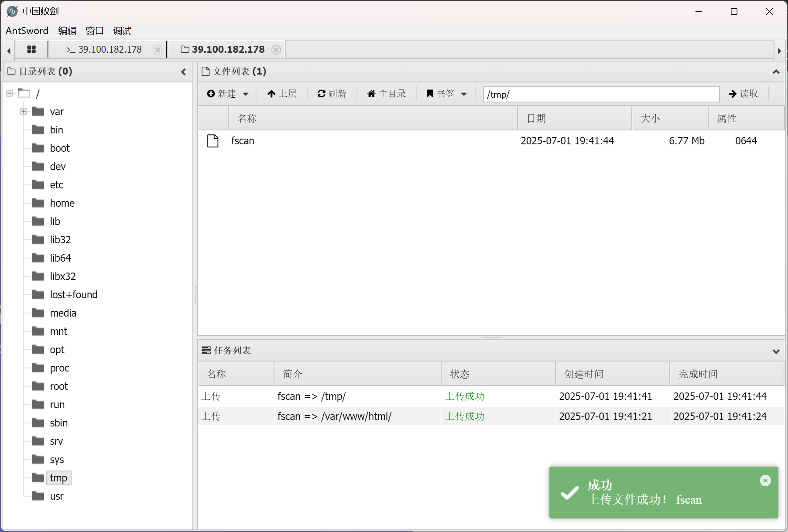This screenshot has height=532, width=788.
Task: Click the fscan file icon
Action: [x=212, y=141]
